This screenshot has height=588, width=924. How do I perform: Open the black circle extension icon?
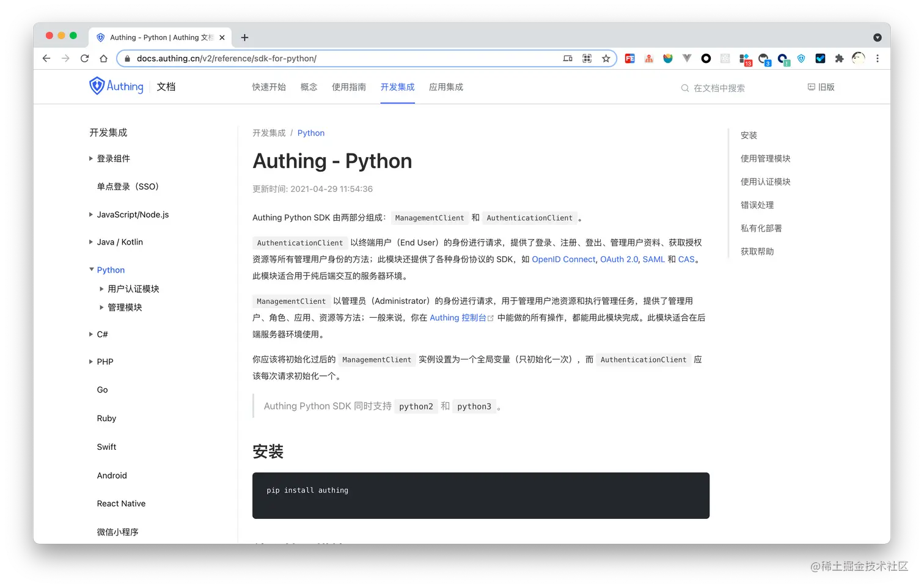(706, 59)
